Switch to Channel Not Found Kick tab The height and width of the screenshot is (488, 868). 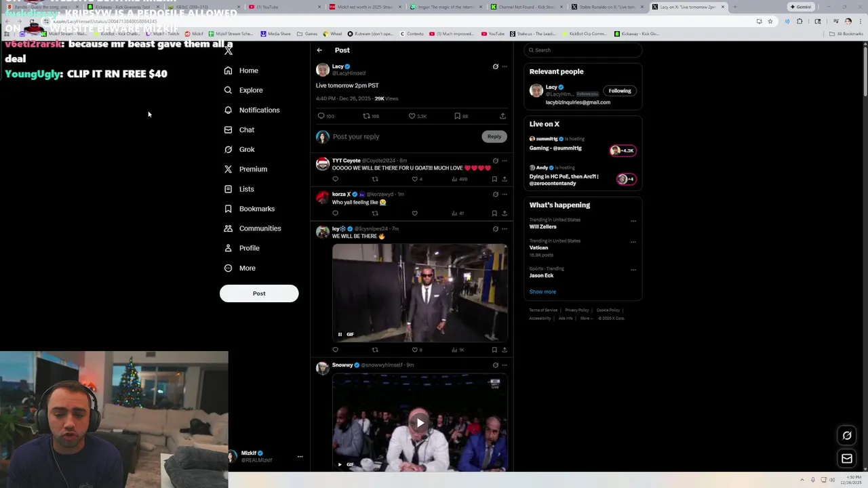527,7
